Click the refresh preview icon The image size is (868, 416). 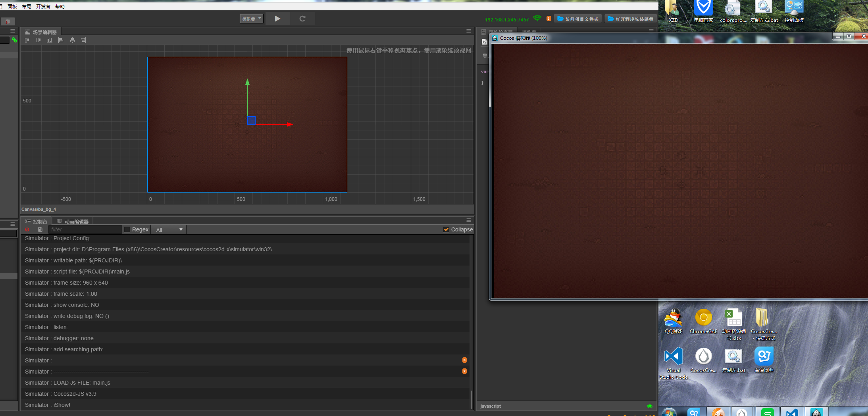[302, 19]
